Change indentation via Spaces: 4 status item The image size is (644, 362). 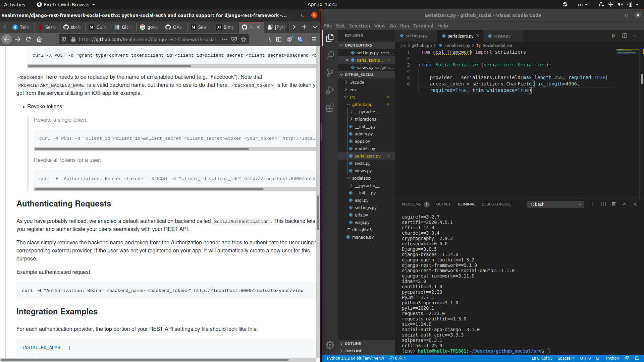[566, 358]
